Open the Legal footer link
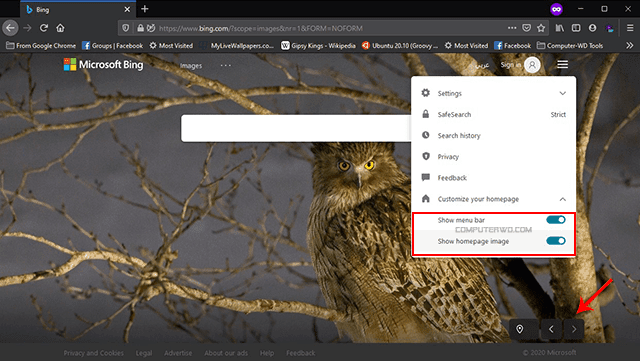640x361 pixels. coord(144,353)
